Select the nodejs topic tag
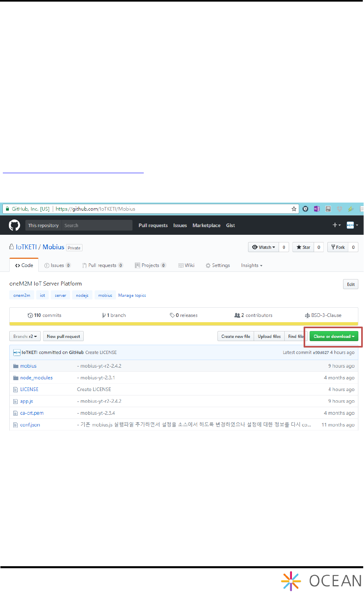The height and width of the screenshot is (594, 364). (x=82, y=295)
